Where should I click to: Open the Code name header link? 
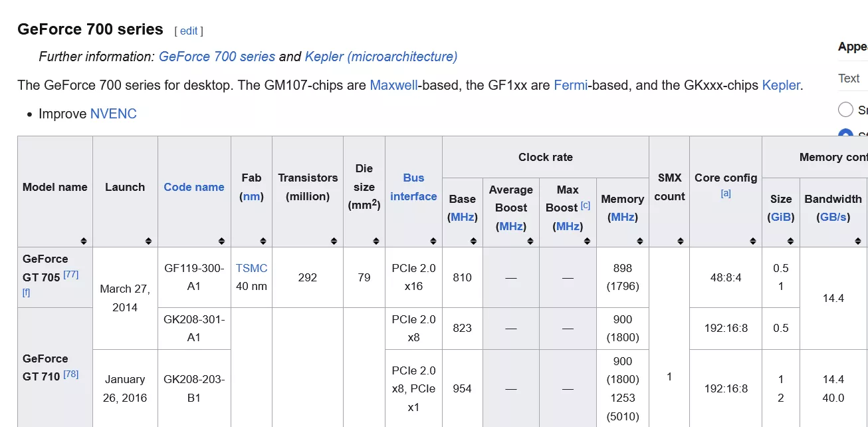pyautogui.click(x=194, y=187)
